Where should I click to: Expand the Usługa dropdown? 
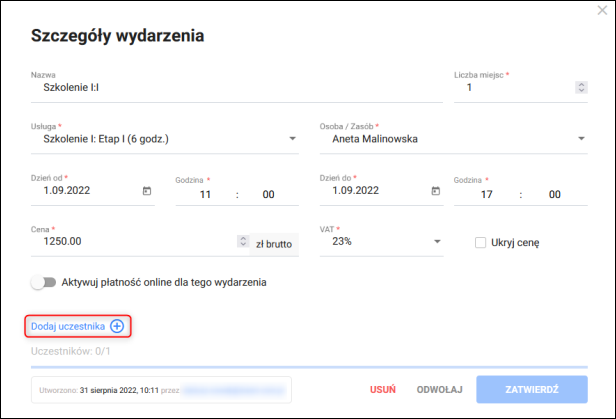pos(293,139)
